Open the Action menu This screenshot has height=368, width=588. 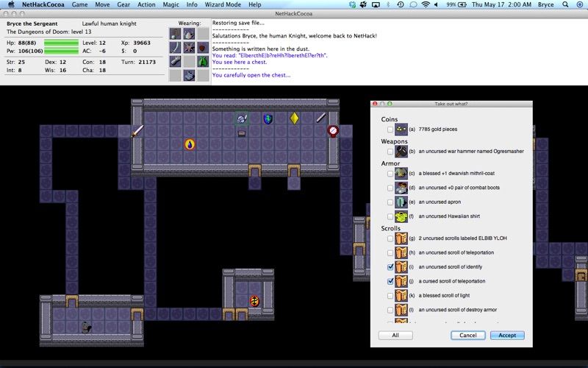click(x=146, y=4)
